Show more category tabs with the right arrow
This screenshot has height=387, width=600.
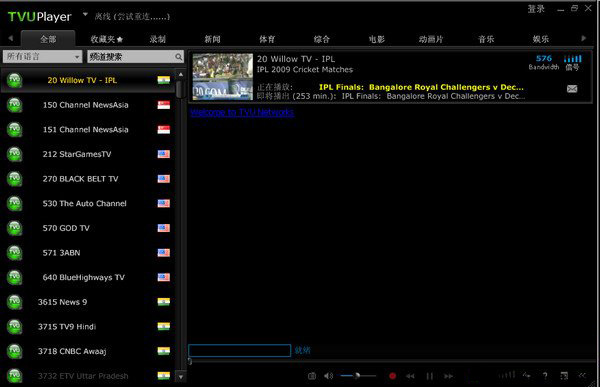click(584, 38)
